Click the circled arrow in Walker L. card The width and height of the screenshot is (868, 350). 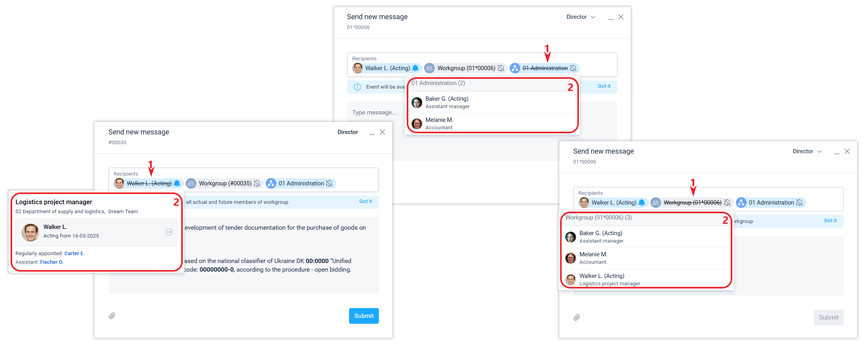pyautogui.click(x=169, y=232)
